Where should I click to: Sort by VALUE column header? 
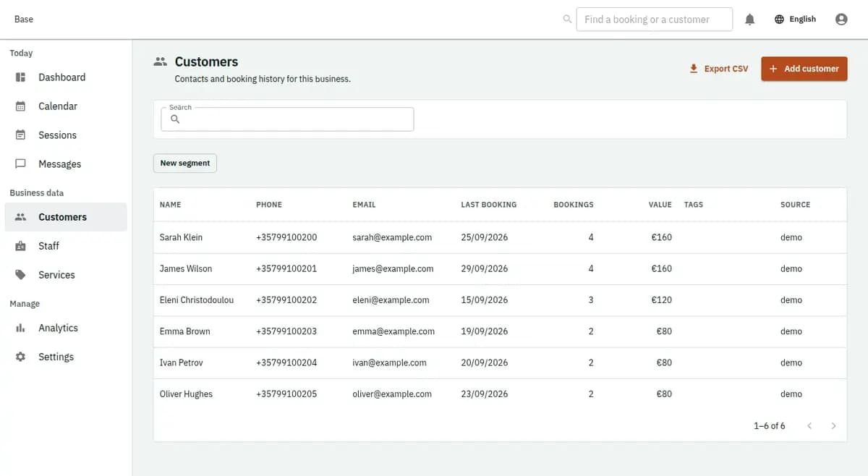[660, 205]
